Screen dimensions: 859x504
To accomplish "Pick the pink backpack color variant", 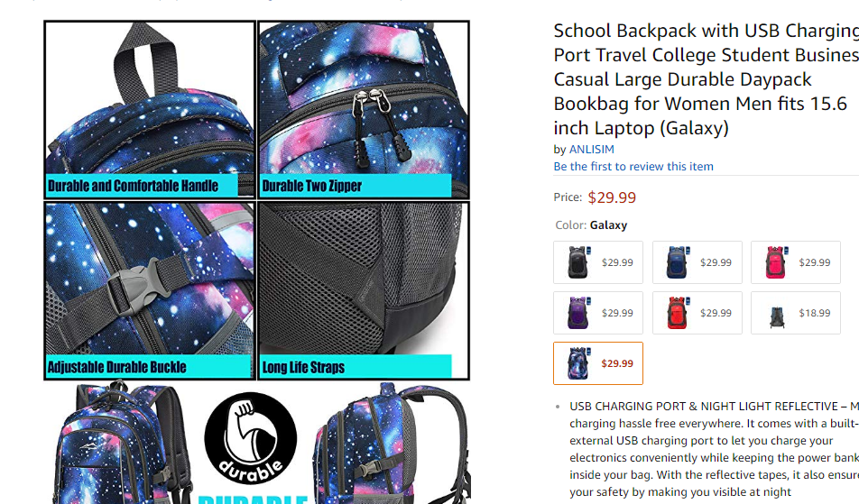I will tap(796, 262).
